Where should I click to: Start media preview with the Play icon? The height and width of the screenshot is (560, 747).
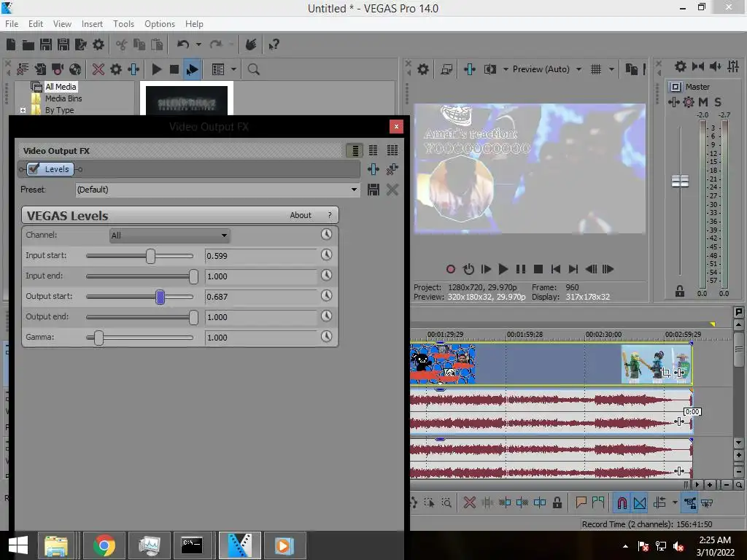click(x=156, y=69)
